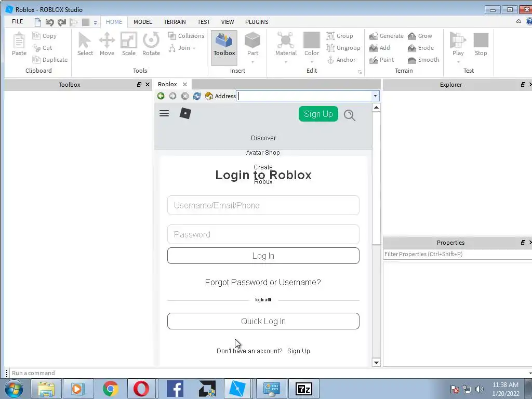Image resolution: width=532 pixels, height=399 pixels.
Task: Click the terrain Erode icon
Action: [412, 48]
